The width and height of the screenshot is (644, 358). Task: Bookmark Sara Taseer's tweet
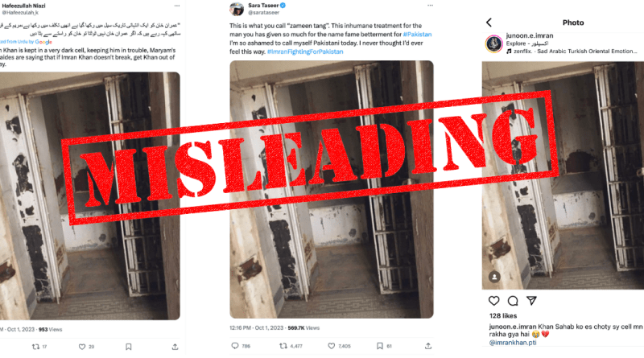click(380, 346)
